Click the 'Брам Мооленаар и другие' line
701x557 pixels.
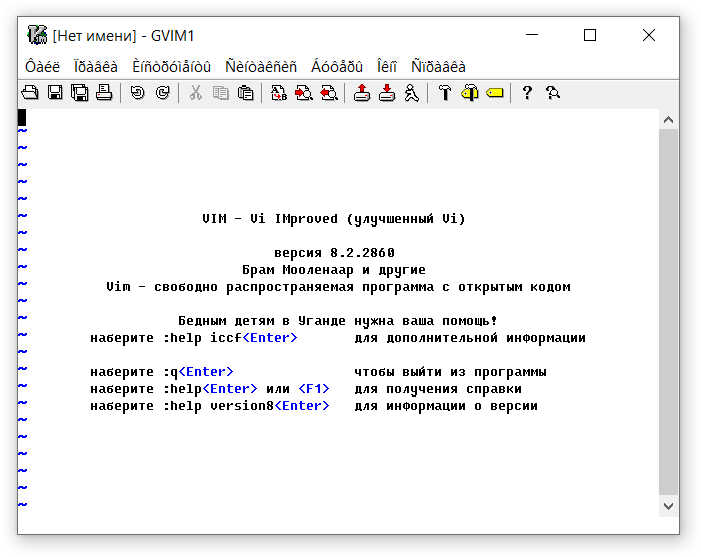tap(334, 270)
